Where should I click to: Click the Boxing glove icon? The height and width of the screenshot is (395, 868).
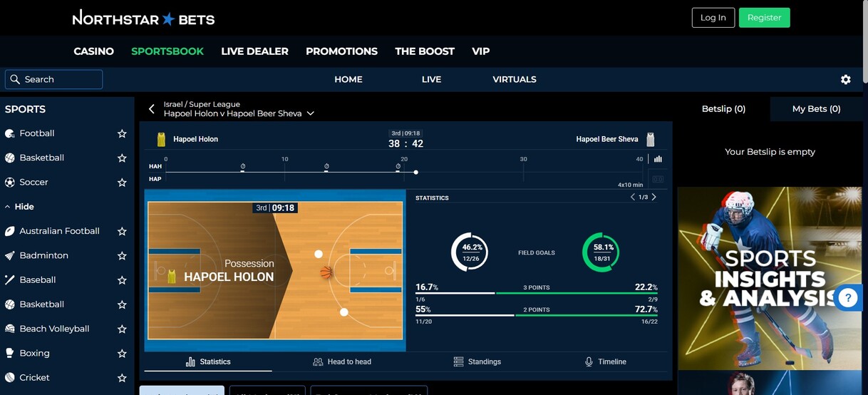(x=10, y=353)
